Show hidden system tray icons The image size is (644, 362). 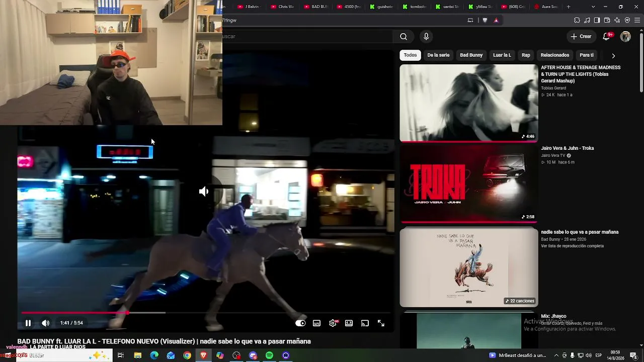pyautogui.click(x=556, y=355)
